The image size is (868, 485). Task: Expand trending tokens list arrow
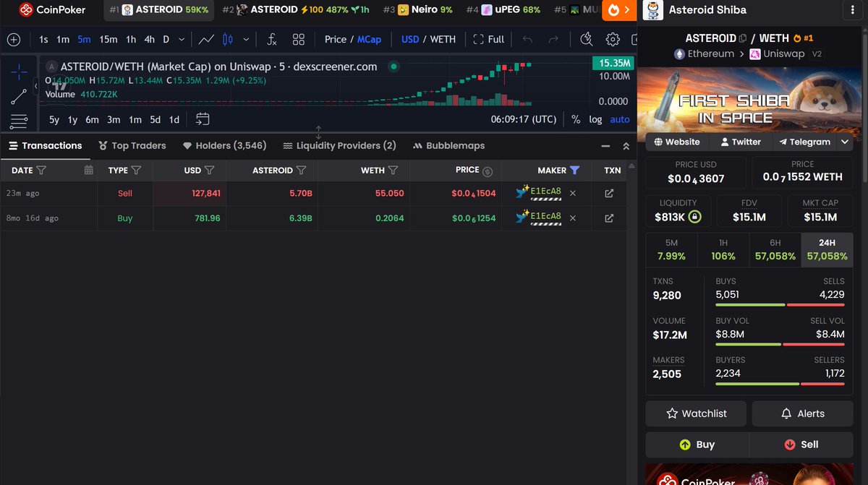tap(629, 10)
